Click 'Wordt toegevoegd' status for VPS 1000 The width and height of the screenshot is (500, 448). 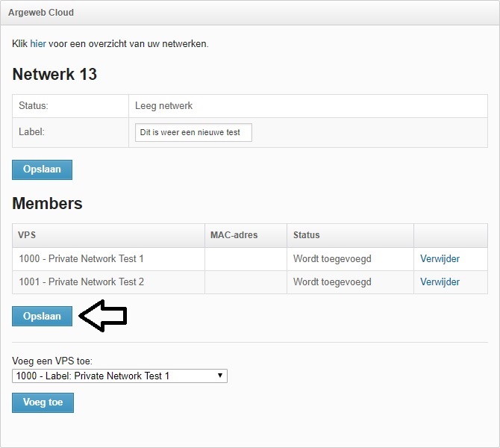click(x=332, y=259)
